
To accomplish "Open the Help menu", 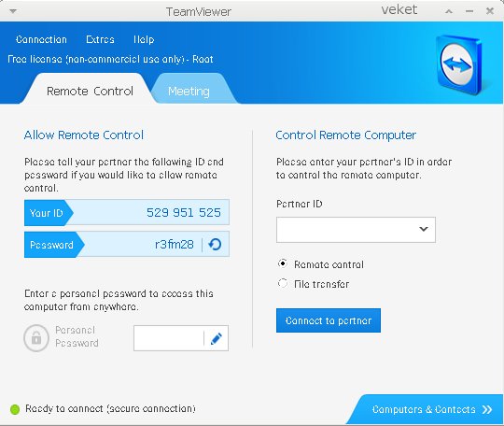I will (144, 39).
